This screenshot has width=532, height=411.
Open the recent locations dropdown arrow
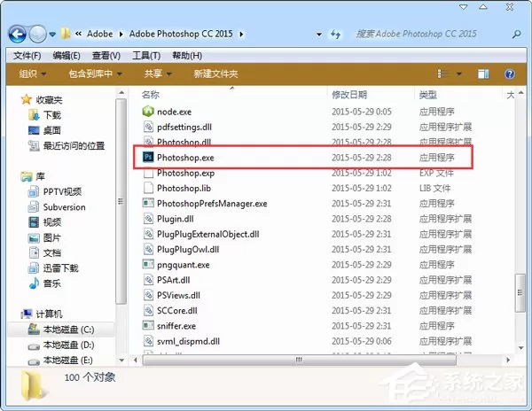click(52, 35)
